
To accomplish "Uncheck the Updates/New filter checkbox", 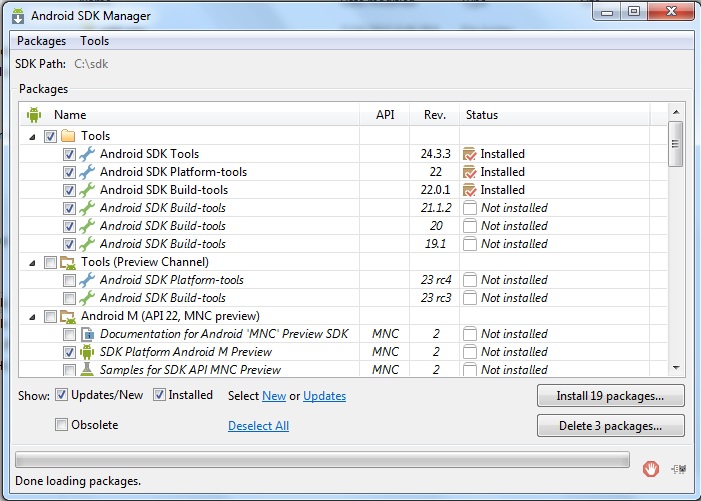I will click(x=61, y=395).
